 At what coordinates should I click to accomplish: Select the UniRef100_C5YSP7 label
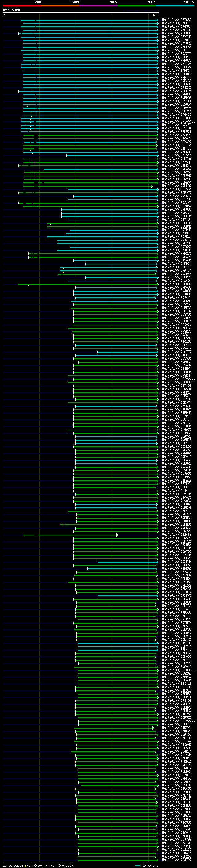pyautogui.click(x=176, y=142)
